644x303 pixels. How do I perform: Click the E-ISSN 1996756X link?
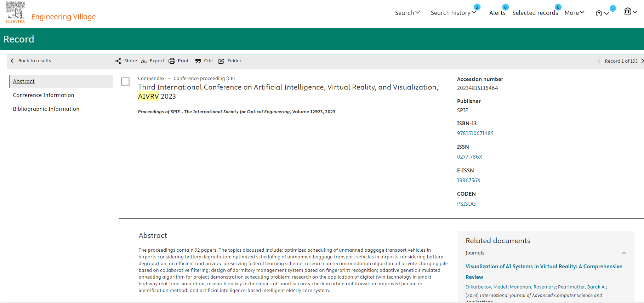click(469, 181)
